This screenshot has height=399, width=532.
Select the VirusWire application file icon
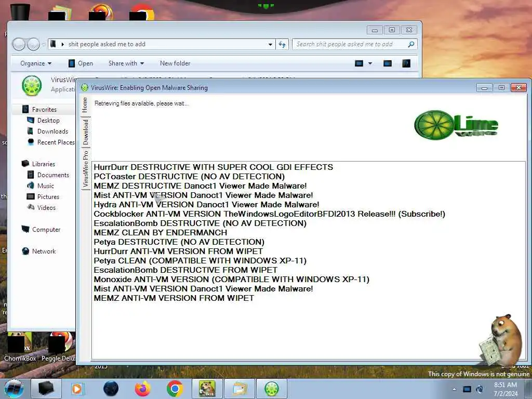click(32, 86)
